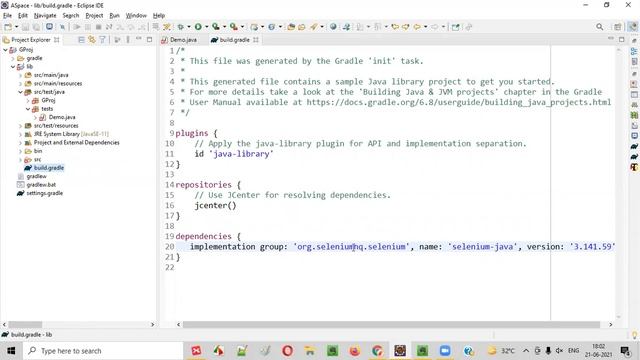Expand the src/main/java source folder
Screen dimensions: 640x360
[20, 75]
